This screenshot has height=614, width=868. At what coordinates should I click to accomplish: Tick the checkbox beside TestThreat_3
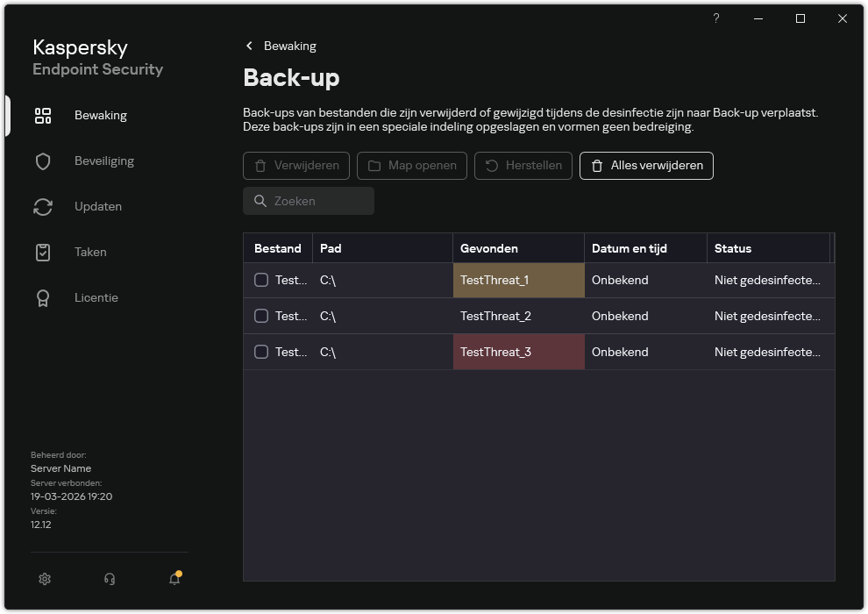click(x=260, y=352)
